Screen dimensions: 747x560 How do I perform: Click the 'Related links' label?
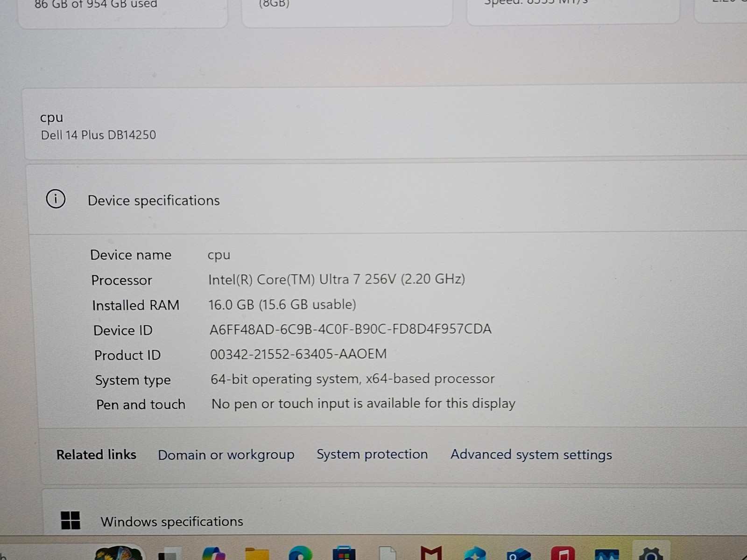pyautogui.click(x=96, y=455)
